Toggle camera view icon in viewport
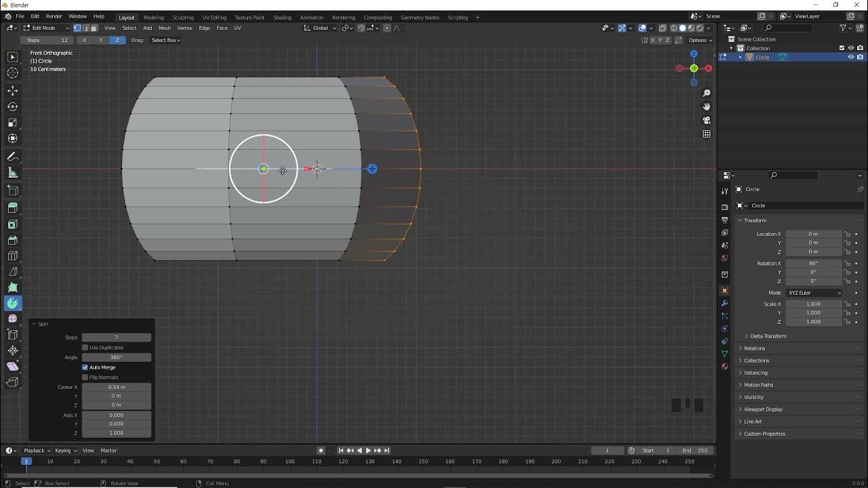Screen dimensions: 868x488 [707, 120]
